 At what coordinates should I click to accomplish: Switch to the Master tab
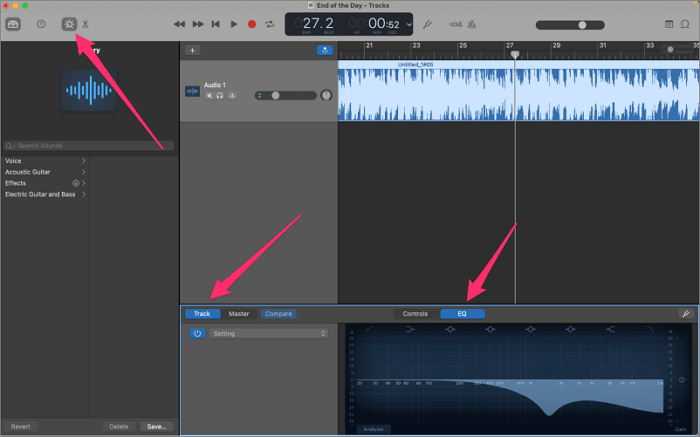coord(239,314)
